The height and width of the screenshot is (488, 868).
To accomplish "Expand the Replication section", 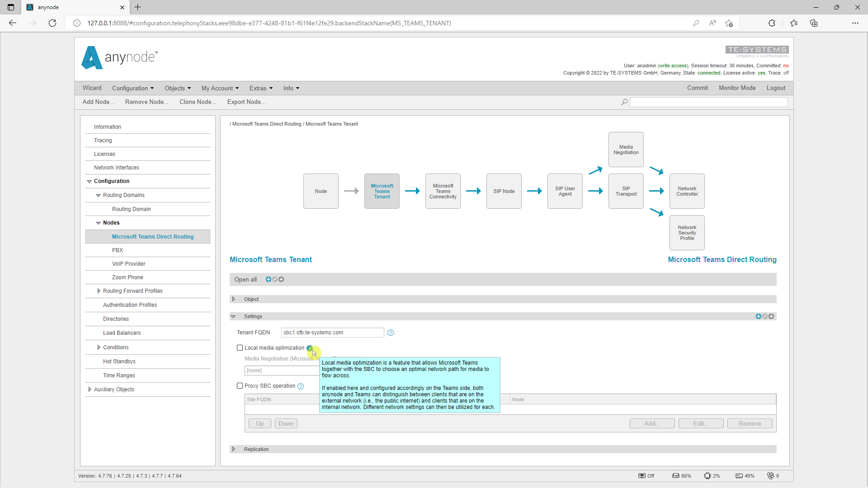I will (x=234, y=449).
